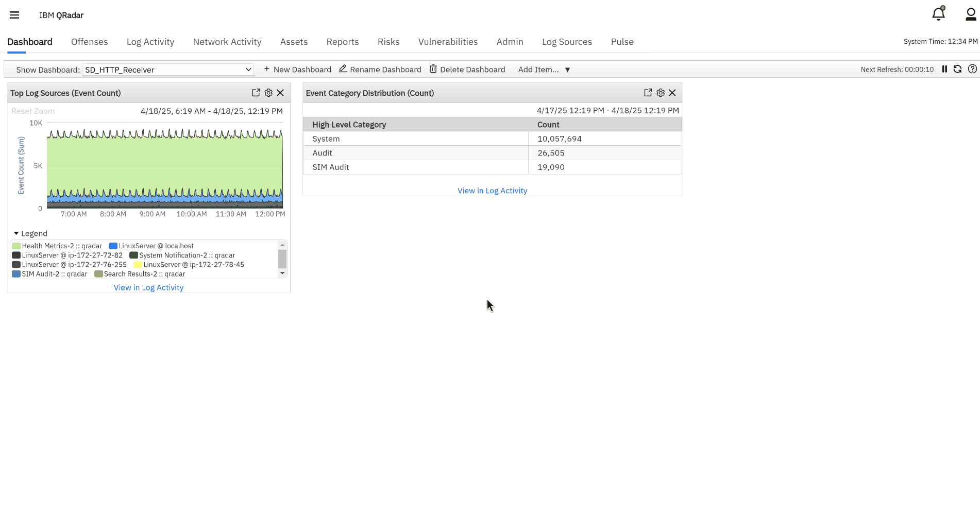Pop out Event Category Distribution widget
Image resolution: width=980 pixels, height=514 pixels.
(x=648, y=93)
